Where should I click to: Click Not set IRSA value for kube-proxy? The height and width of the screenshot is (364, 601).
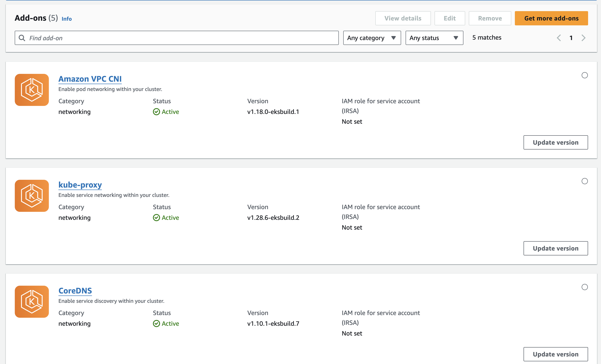click(x=352, y=227)
